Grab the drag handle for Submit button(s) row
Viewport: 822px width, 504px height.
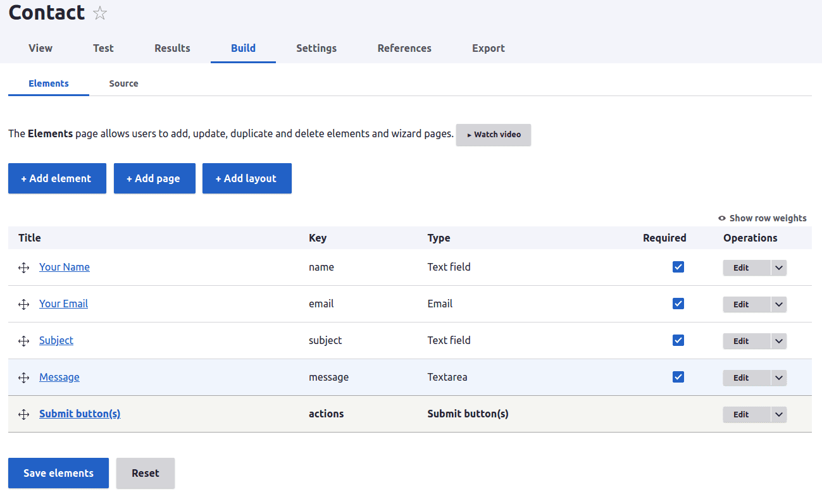pos(24,414)
